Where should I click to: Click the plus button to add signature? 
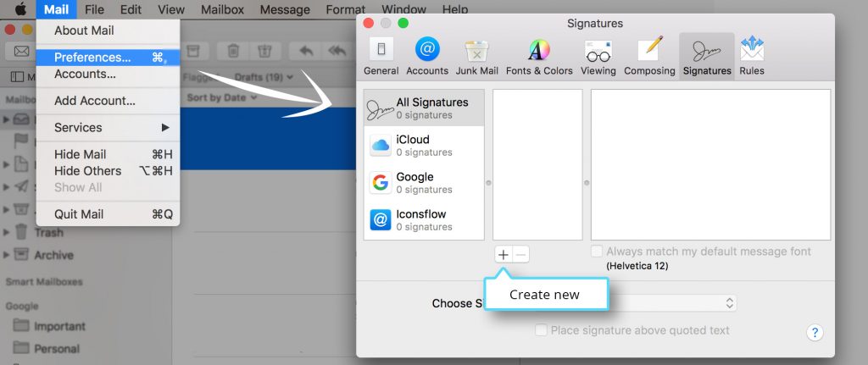tap(503, 255)
